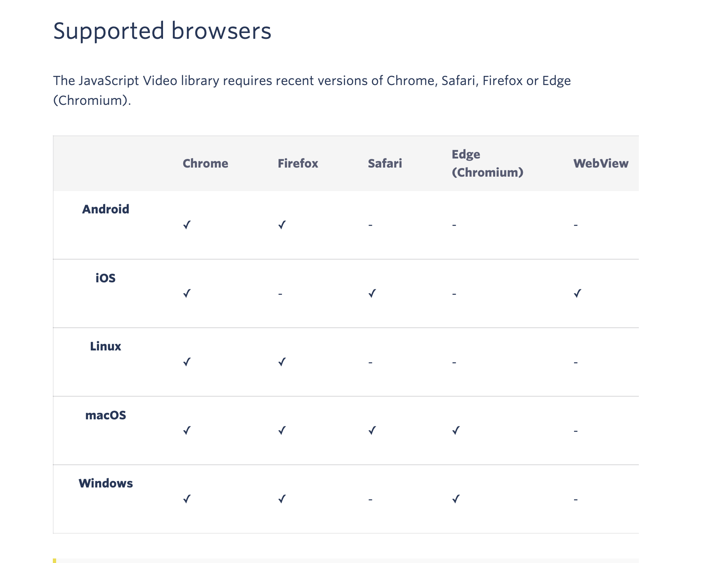Click the Chrome column header
Image resolution: width=728 pixels, height=563 pixels.
(205, 163)
